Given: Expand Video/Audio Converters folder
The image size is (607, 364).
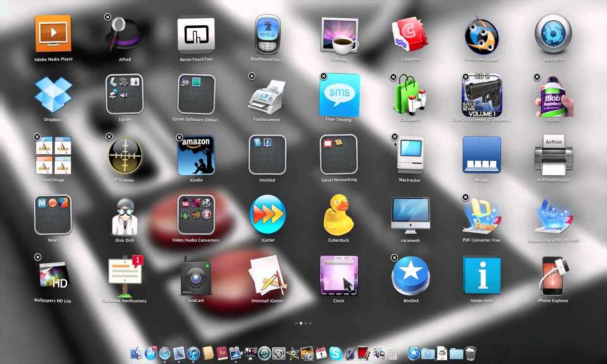Looking at the screenshot, I should click(x=196, y=215).
